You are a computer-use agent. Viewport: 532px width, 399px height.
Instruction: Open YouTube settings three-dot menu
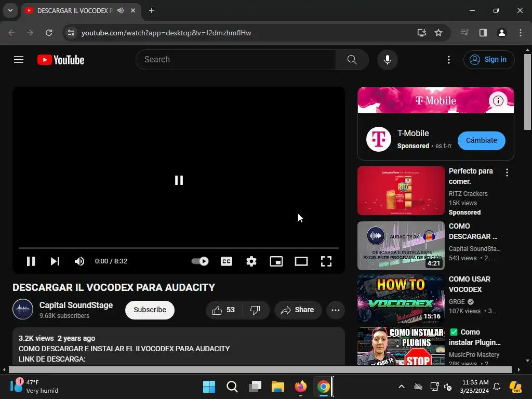point(448,60)
